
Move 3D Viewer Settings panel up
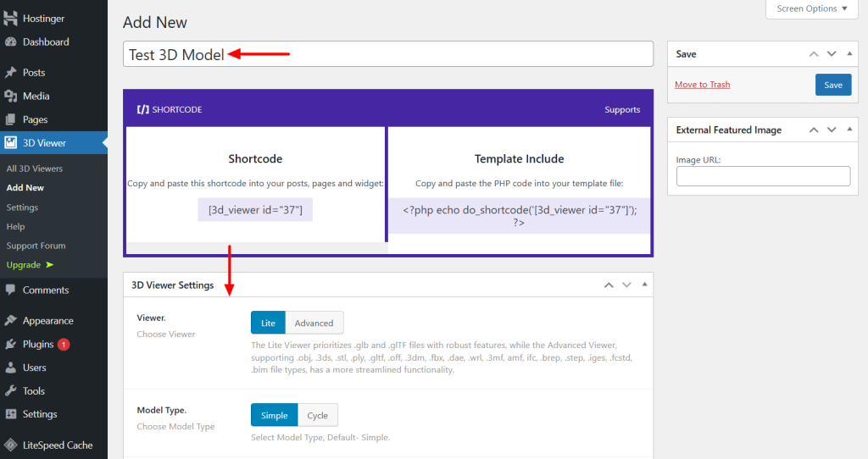pos(609,285)
